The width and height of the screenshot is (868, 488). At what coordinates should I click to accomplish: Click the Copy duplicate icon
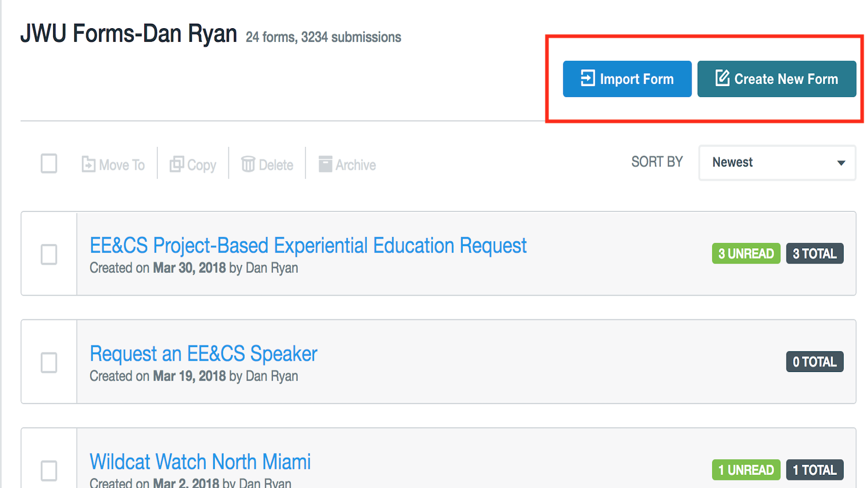tap(176, 164)
